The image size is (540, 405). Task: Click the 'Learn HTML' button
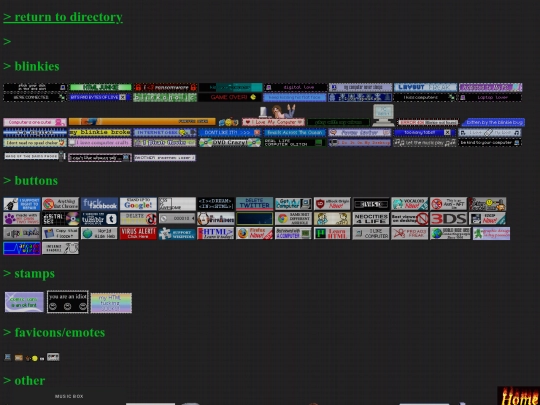click(332, 233)
